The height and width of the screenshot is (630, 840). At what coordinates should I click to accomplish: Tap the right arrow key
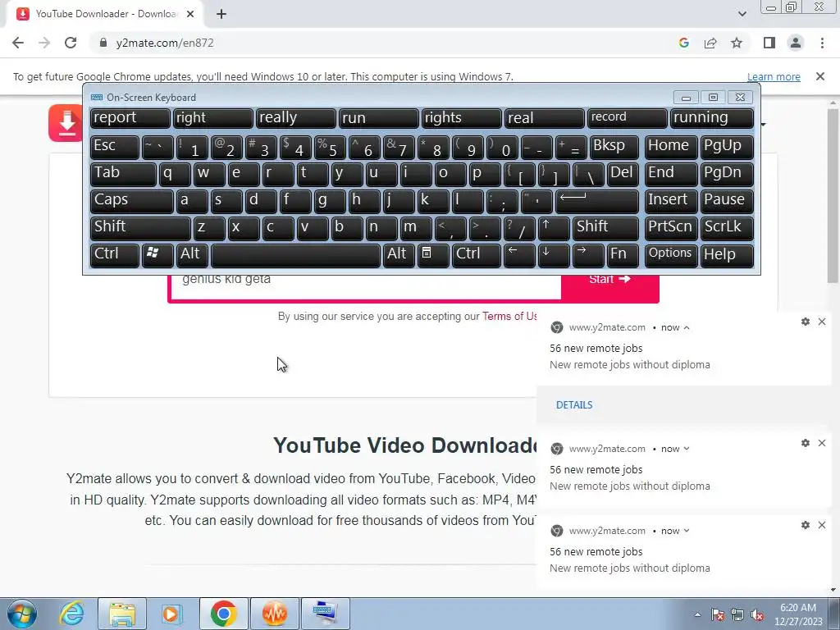click(x=588, y=255)
